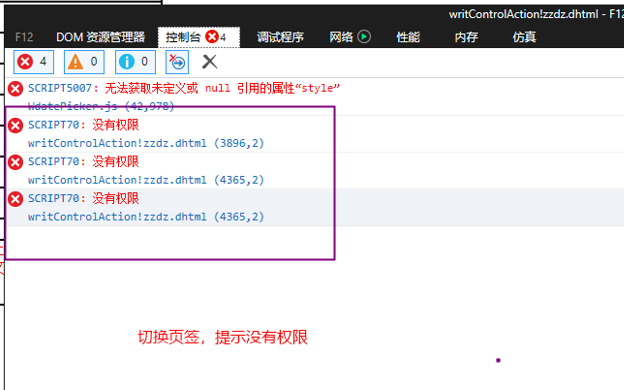
Task: Click the red error badge on 控制台 tab
Action: coord(212,37)
